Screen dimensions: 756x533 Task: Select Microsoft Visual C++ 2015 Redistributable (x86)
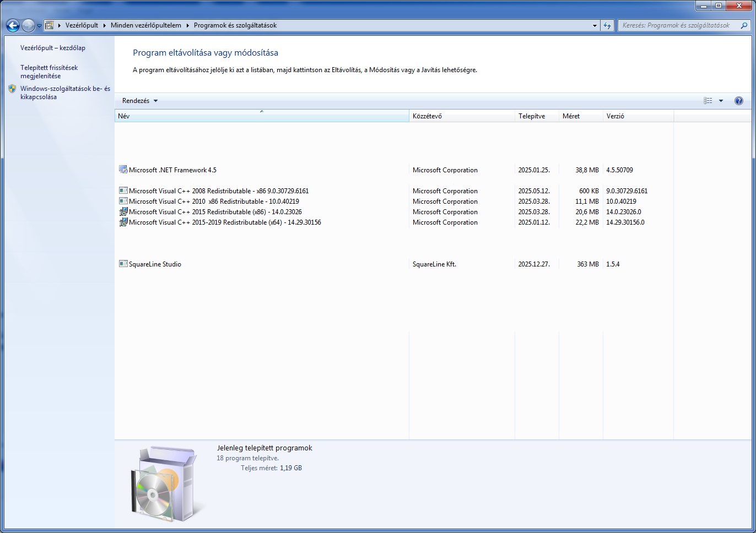click(215, 212)
